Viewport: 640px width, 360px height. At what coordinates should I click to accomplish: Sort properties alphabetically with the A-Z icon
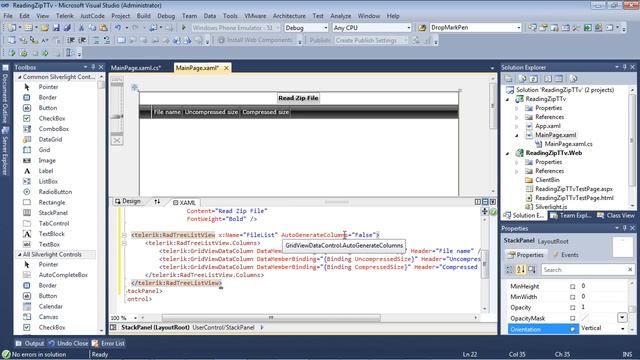click(520, 270)
